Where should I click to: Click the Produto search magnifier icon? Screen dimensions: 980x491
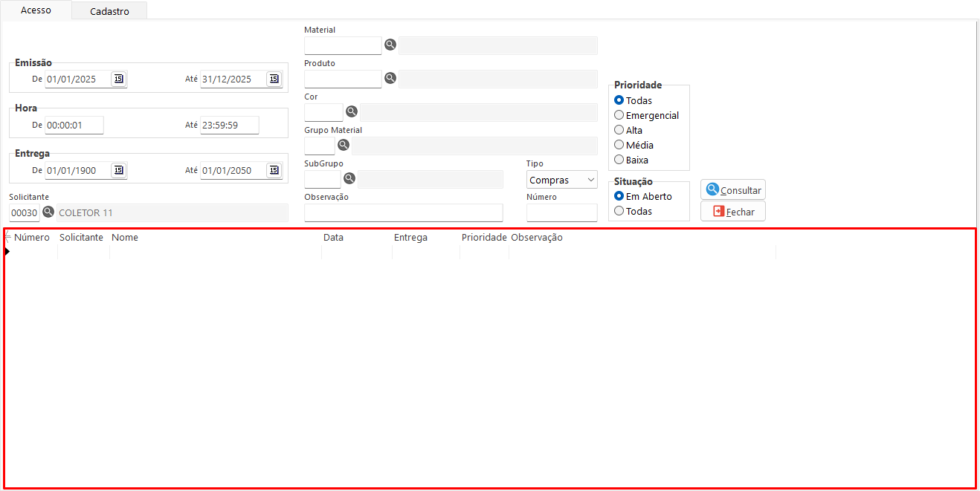(390, 78)
